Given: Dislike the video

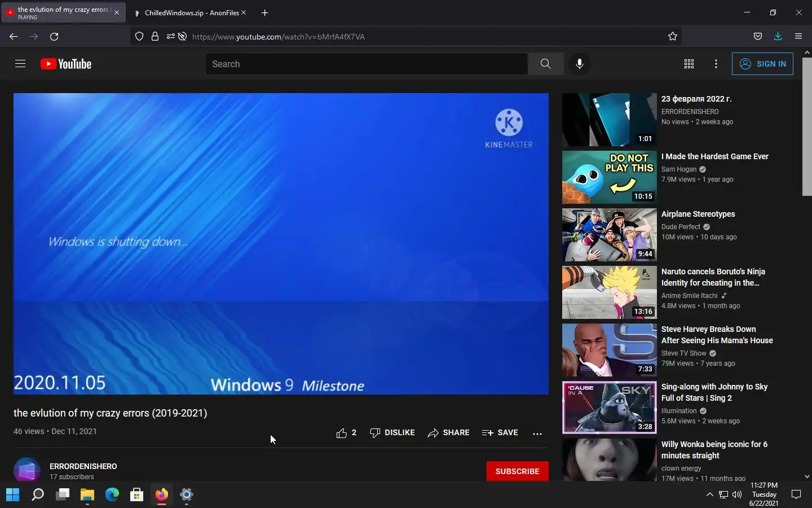Looking at the screenshot, I should [392, 432].
